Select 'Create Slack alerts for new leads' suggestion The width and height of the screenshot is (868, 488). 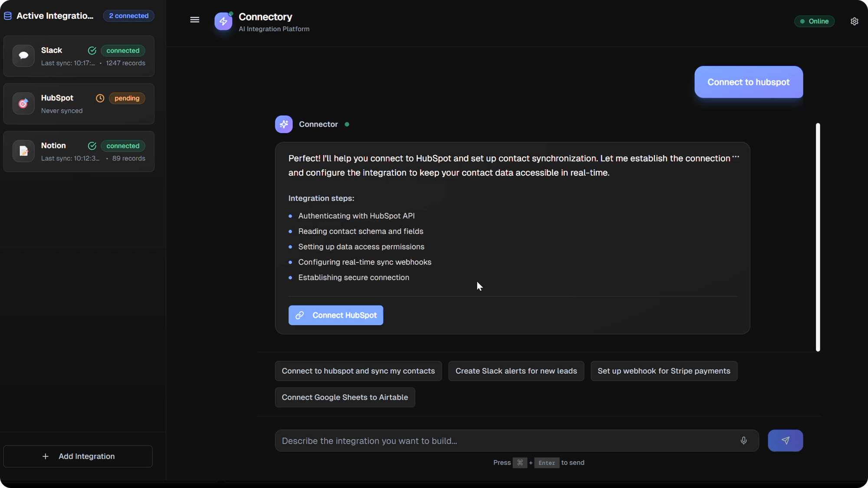point(516,371)
